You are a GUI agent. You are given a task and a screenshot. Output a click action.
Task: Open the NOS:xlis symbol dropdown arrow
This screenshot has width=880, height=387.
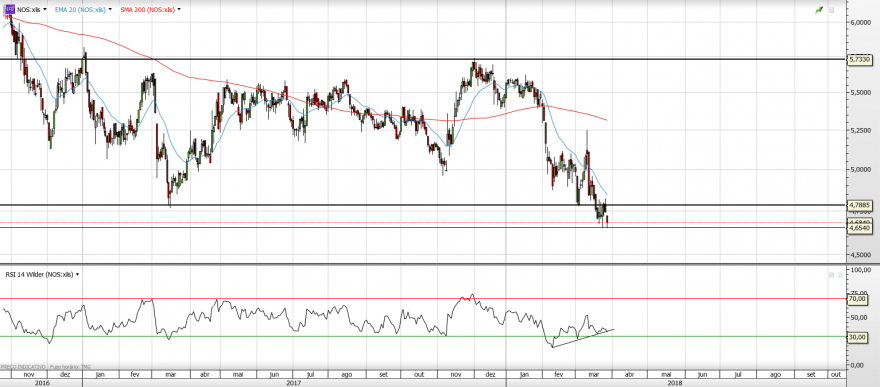pos(45,10)
